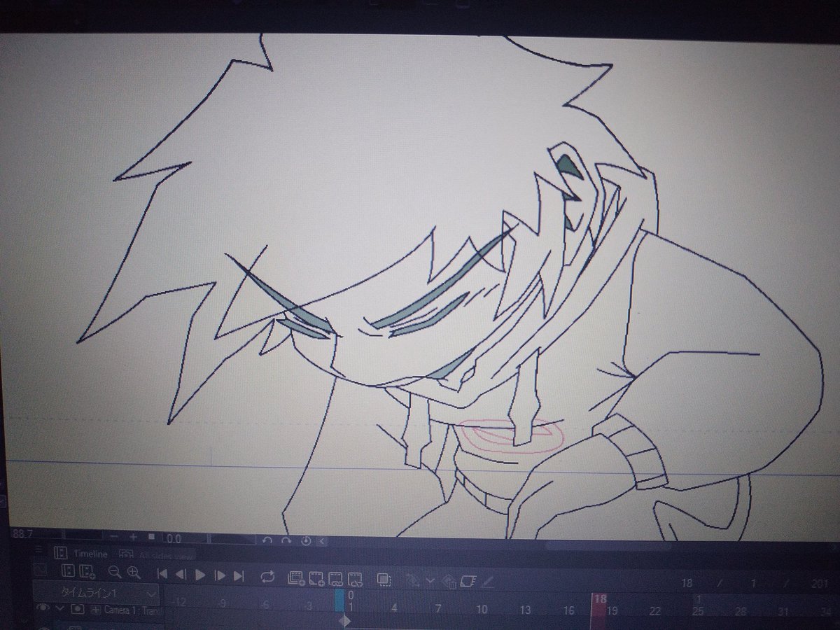This screenshot has width=840, height=630.
Task: Create a new animation folder
Action: click(x=296, y=577)
